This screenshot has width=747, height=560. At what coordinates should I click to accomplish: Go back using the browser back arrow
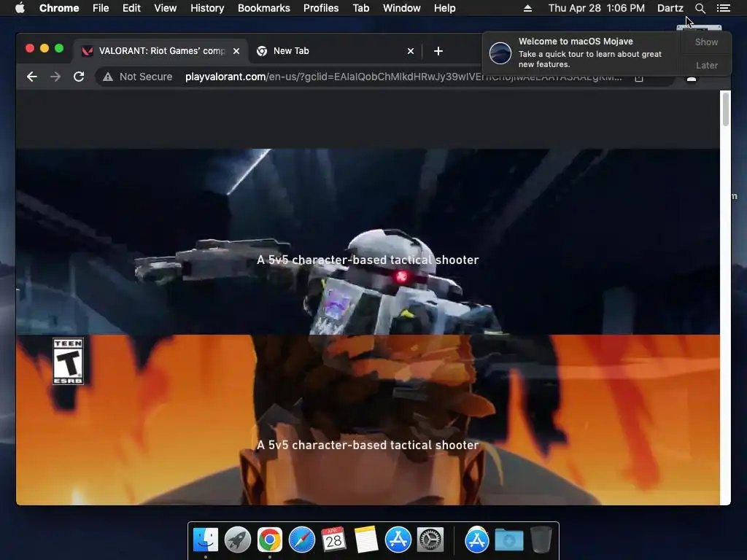[32, 77]
